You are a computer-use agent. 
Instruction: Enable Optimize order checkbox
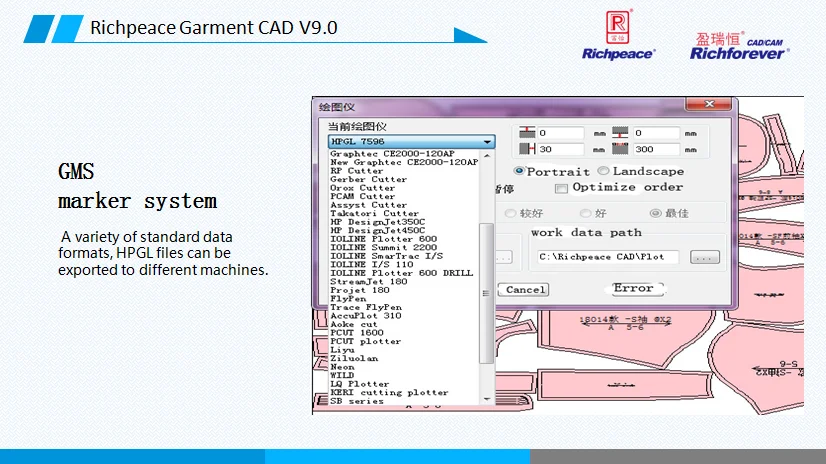tap(561, 188)
